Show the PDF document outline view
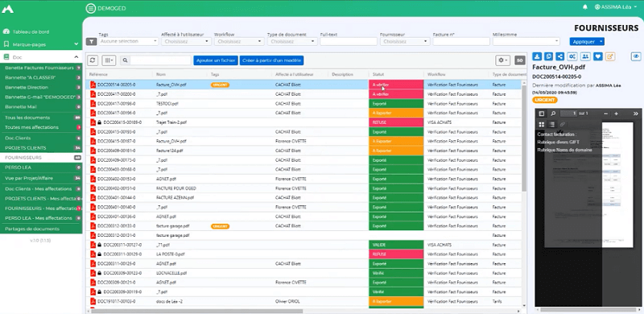The width and height of the screenshot is (644, 314). 552,125
